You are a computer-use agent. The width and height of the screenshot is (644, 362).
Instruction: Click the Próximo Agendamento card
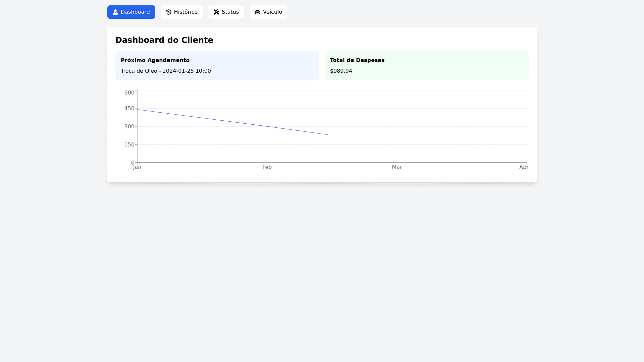[x=217, y=66]
